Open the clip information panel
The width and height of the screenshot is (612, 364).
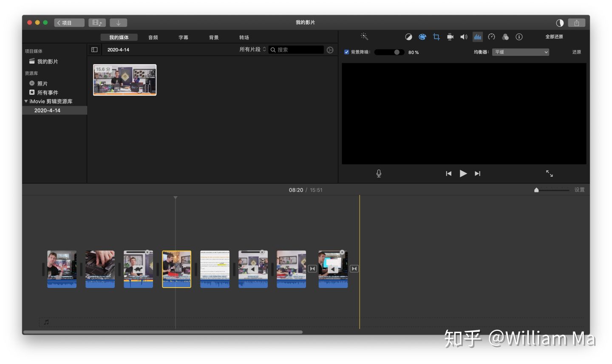(518, 37)
